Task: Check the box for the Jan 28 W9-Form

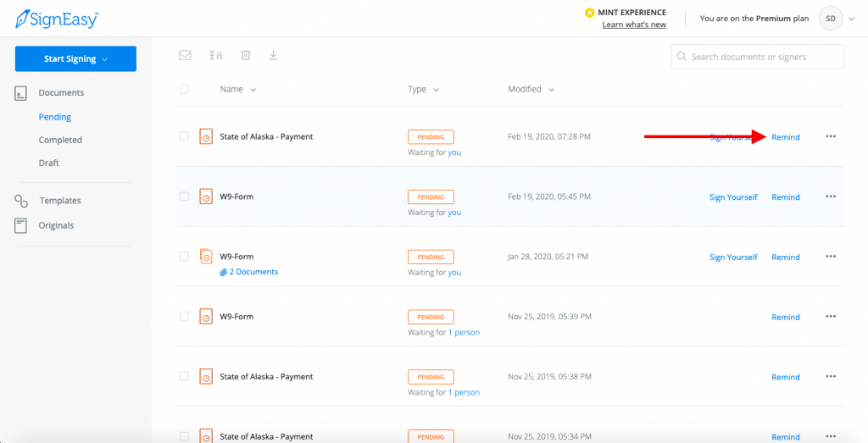Action: (x=184, y=257)
